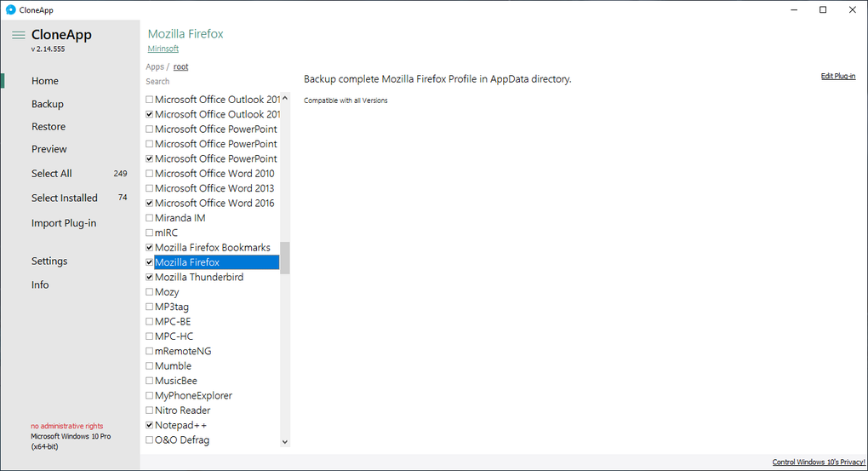Select the MyPhoneExplorer list entry
The image size is (868, 471).
[x=194, y=396]
